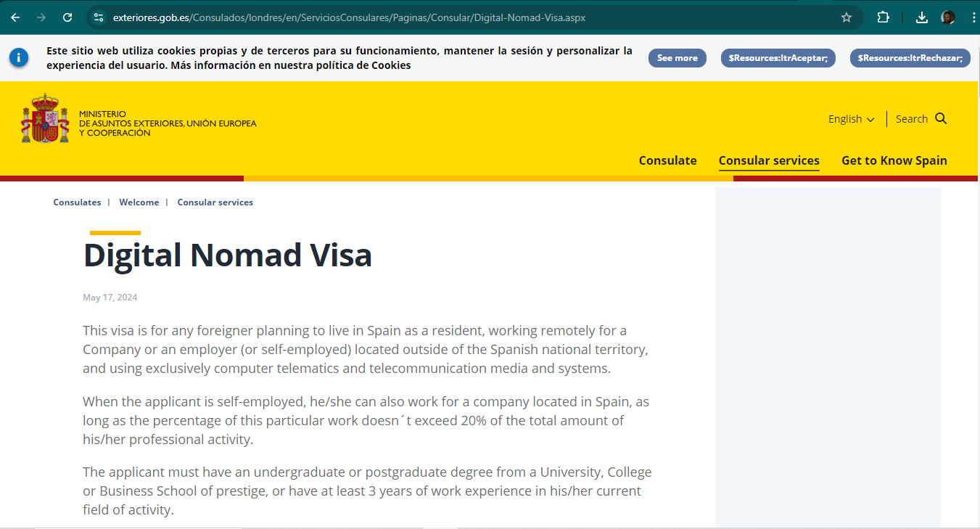Open the Welcome breadcrumb link
This screenshot has width=980, height=529.
[x=139, y=202]
